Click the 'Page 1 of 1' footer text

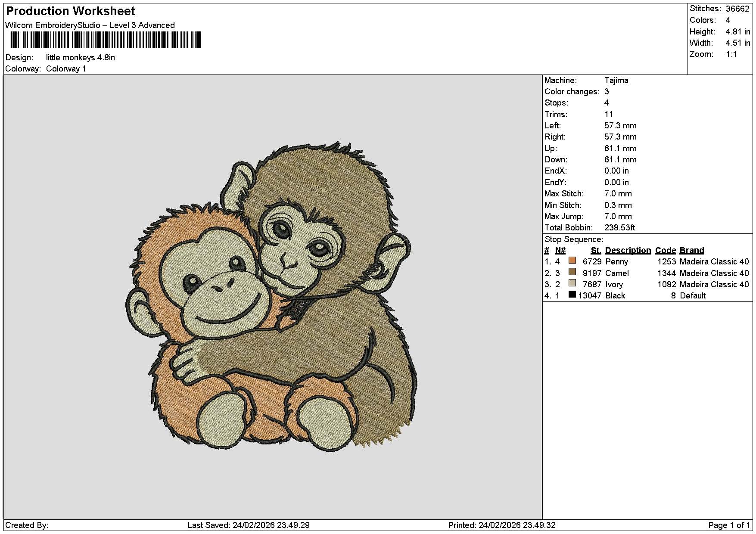tap(729, 525)
